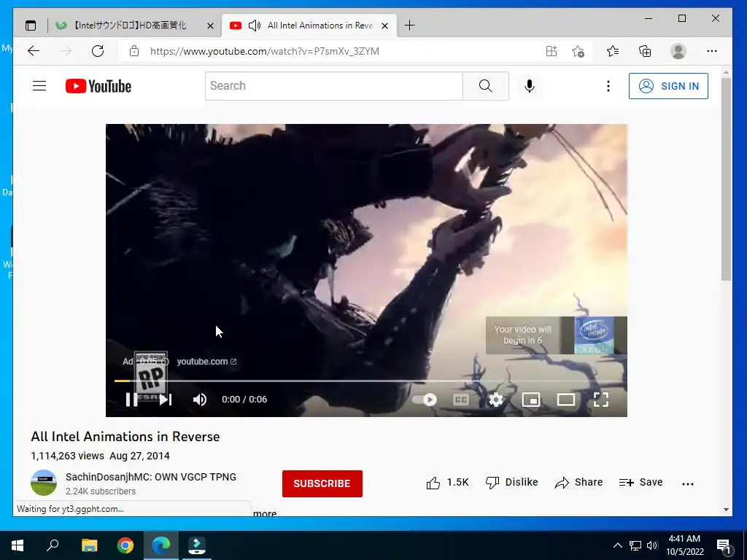Click the SIGN IN button
Screen dimensions: 747x560
coord(668,86)
